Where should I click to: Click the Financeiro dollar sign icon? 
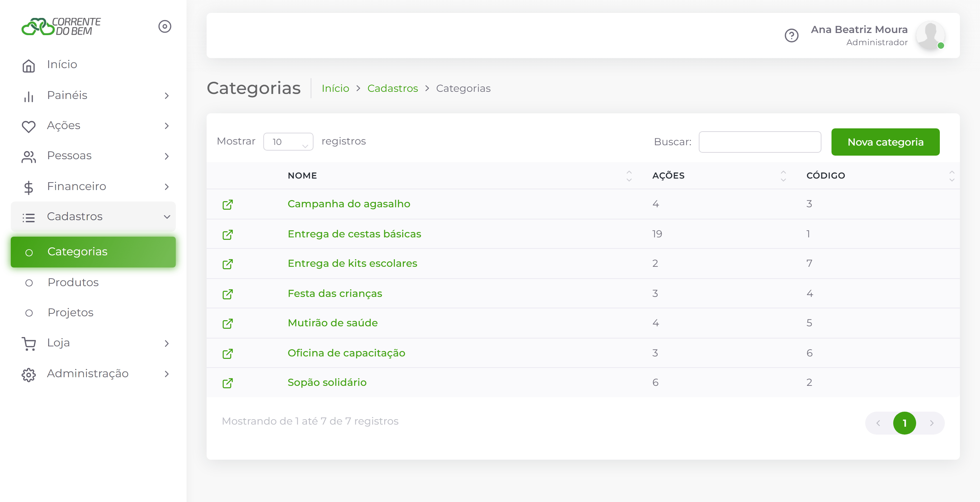pyautogui.click(x=29, y=187)
